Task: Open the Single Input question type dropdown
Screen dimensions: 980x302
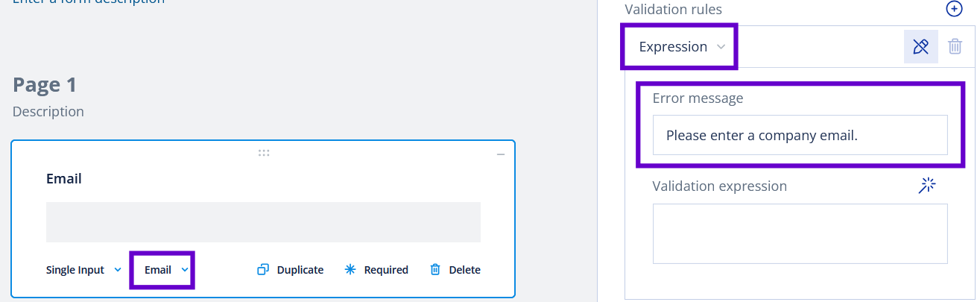Action: pos(83,270)
